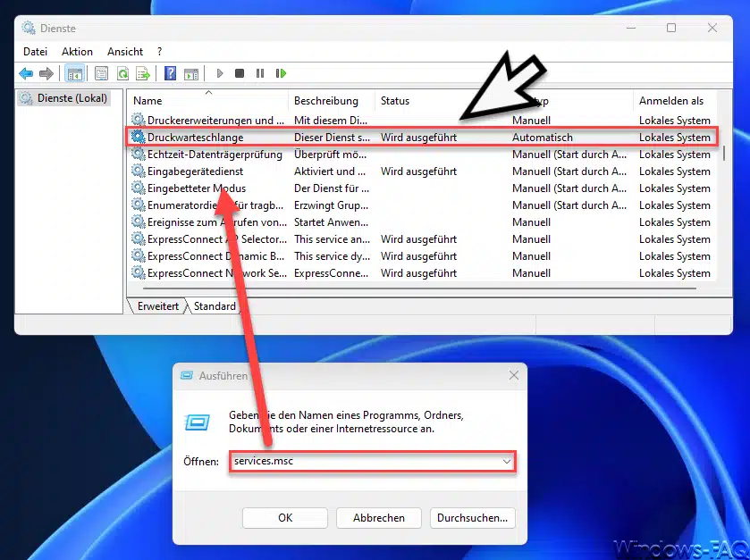Viewport: 750px width, 560px height.
Task: Click the Refresh toolbar icon
Action: tap(122, 73)
